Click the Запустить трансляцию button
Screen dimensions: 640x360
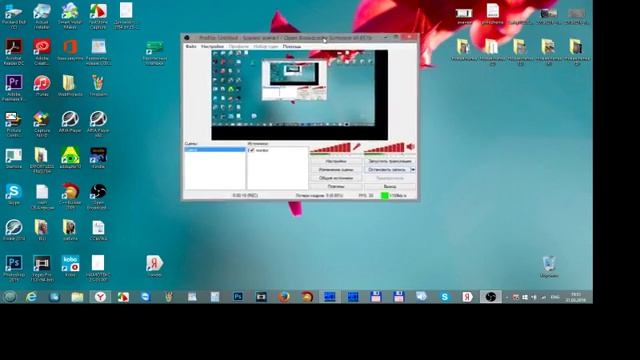click(390, 161)
